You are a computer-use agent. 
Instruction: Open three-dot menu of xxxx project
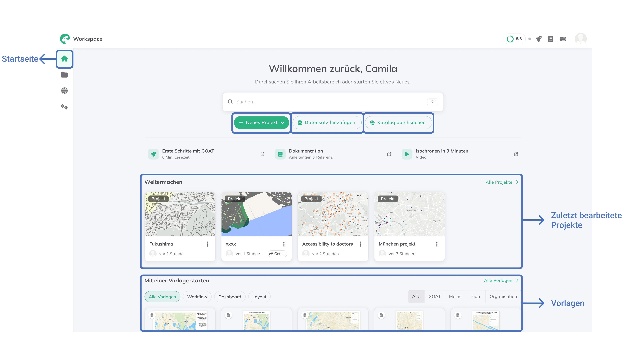284,244
